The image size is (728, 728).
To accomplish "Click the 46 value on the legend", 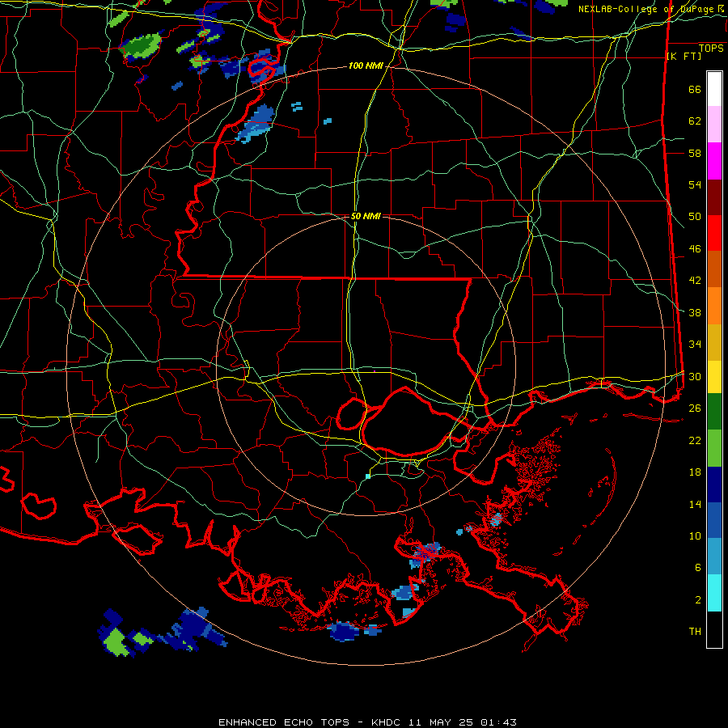I will click(x=695, y=249).
